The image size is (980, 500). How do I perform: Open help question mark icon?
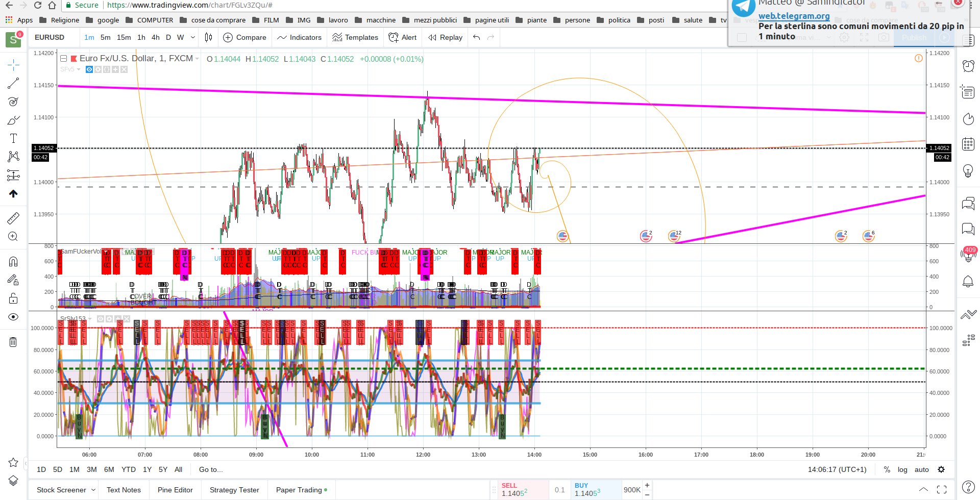pyautogui.click(x=968, y=487)
